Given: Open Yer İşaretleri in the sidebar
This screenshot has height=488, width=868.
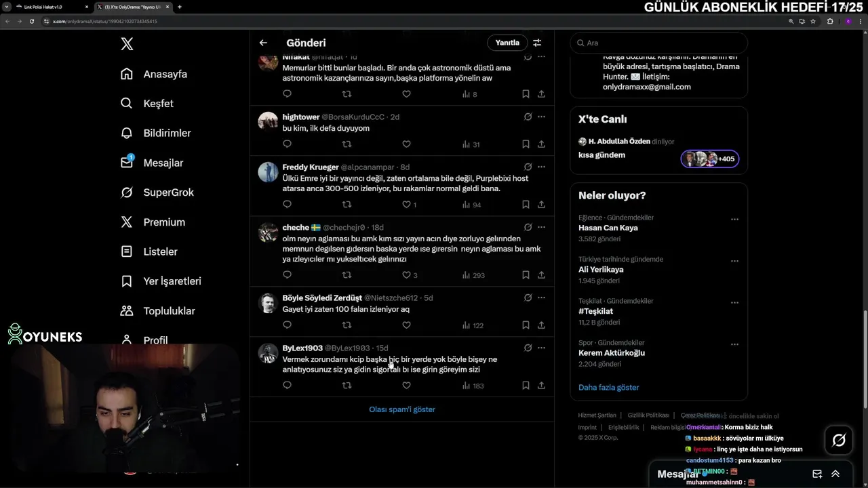Looking at the screenshot, I should pyautogui.click(x=161, y=281).
